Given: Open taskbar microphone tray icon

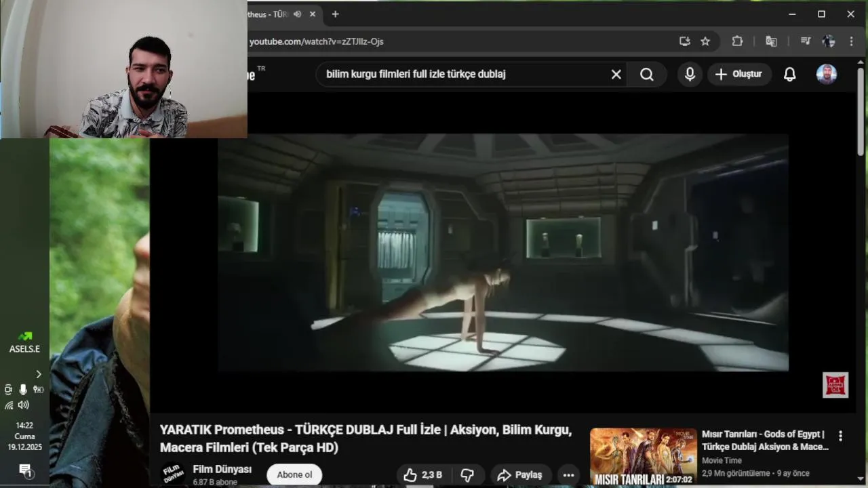Looking at the screenshot, I should 23,389.
